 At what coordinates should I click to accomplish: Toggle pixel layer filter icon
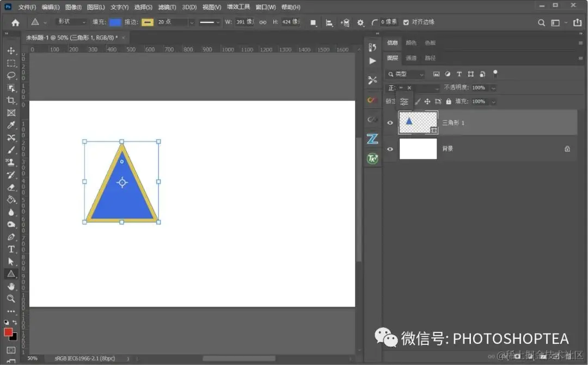[436, 74]
